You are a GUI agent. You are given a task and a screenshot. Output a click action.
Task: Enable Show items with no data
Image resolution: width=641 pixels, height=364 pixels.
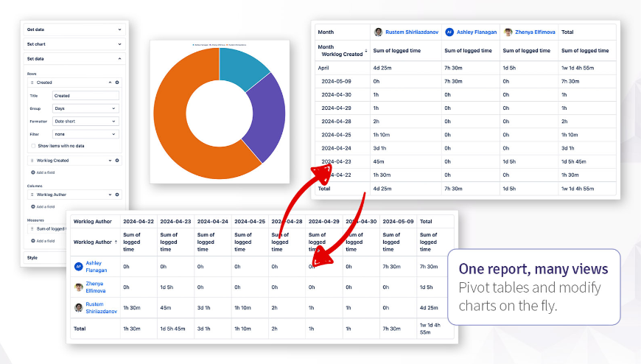pos(33,146)
